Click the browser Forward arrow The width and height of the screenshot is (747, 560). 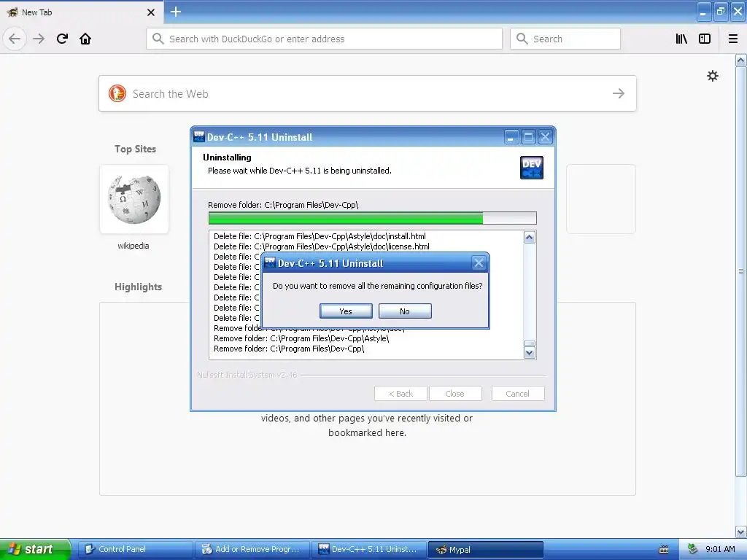[x=39, y=39]
